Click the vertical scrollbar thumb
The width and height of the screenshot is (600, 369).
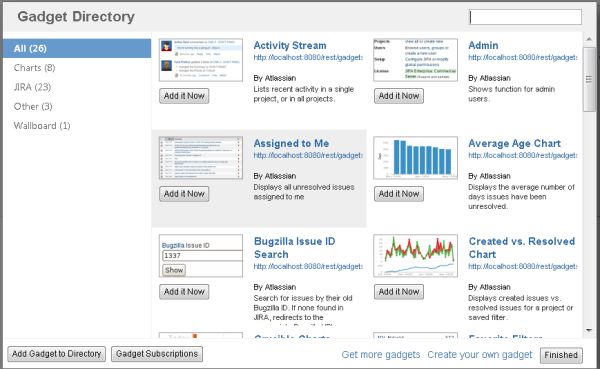coord(589,79)
